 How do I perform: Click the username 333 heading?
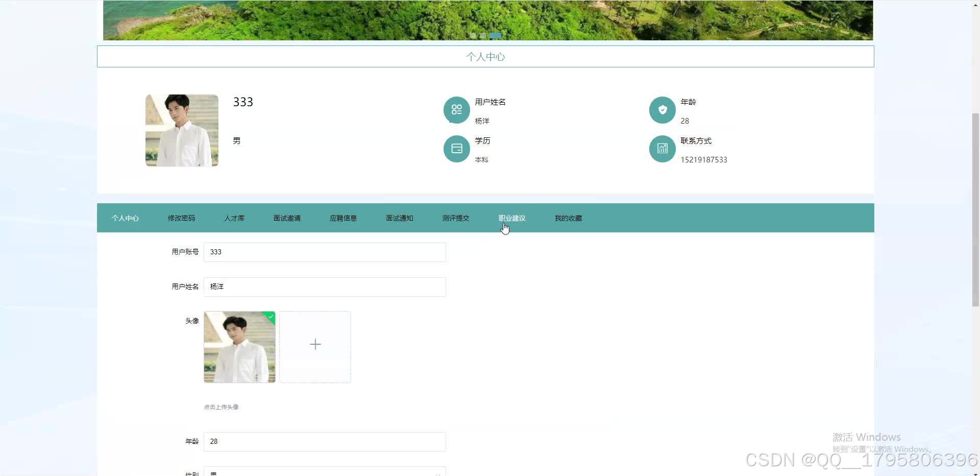click(243, 102)
